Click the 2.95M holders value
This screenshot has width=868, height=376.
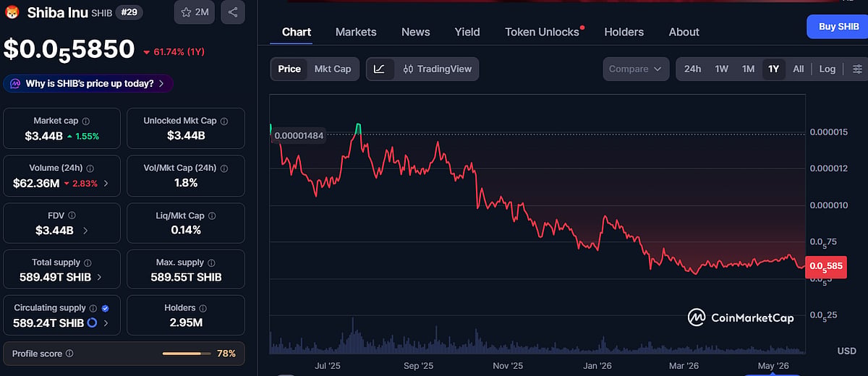pos(186,322)
